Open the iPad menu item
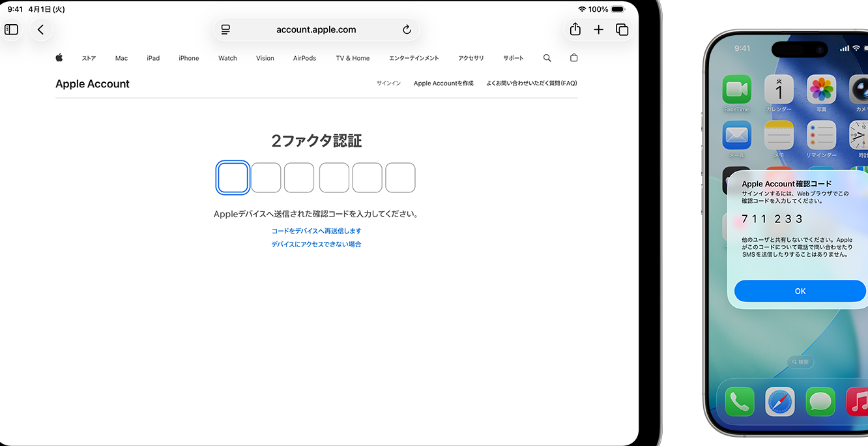The width and height of the screenshot is (868, 446). tap(153, 58)
